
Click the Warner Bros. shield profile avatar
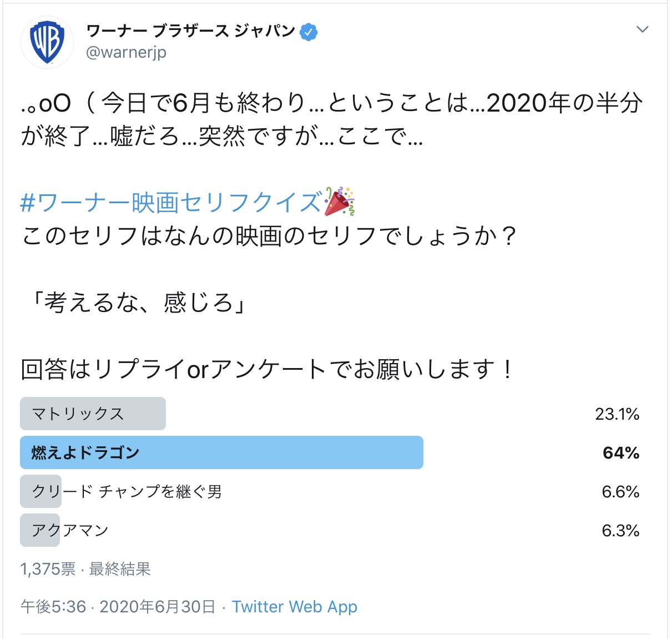coord(47,42)
